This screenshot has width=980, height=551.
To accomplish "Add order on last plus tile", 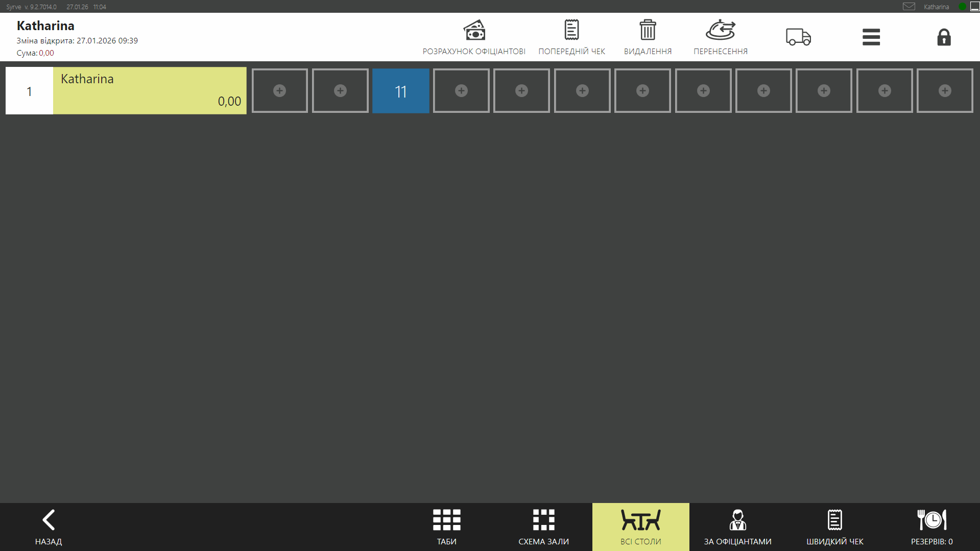I will click(945, 91).
